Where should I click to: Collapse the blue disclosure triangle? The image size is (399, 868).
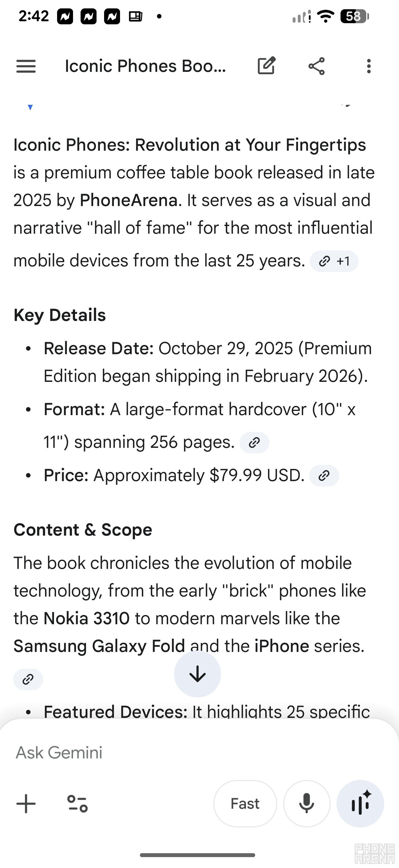pos(30,107)
